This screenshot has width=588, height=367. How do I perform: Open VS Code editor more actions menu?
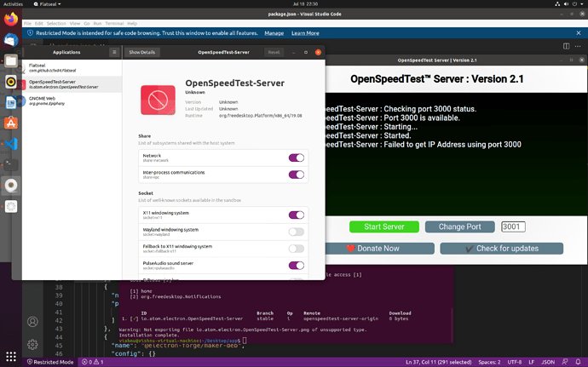coord(578,46)
